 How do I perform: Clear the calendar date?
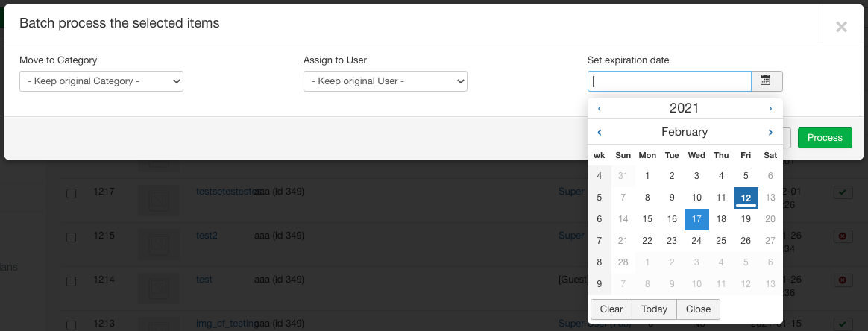click(x=611, y=309)
